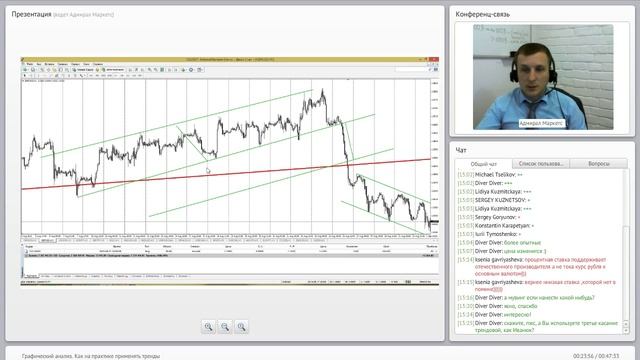Click Iurii Tymoshenko's chat message
This screenshot has width=640, height=360.
coord(489,234)
